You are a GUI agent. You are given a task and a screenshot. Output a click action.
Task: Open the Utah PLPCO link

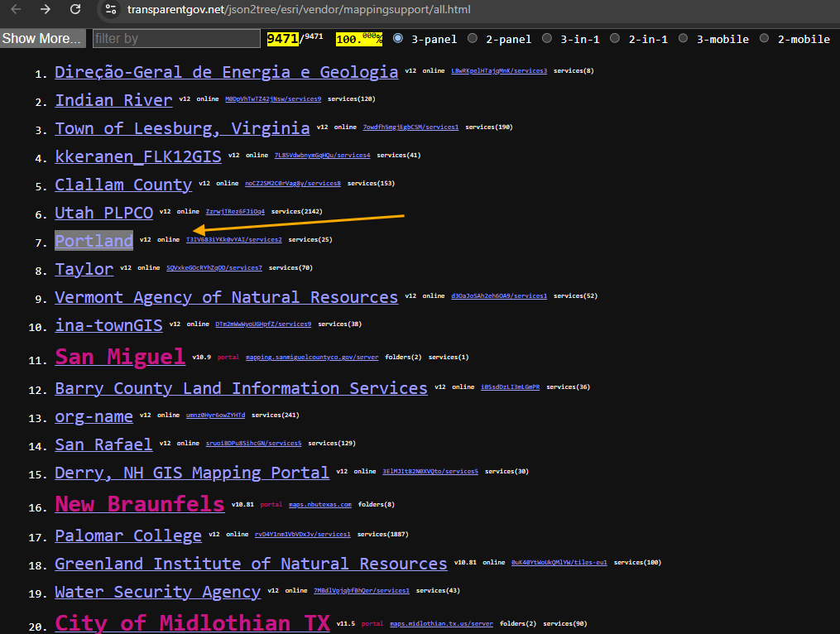(104, 213)
